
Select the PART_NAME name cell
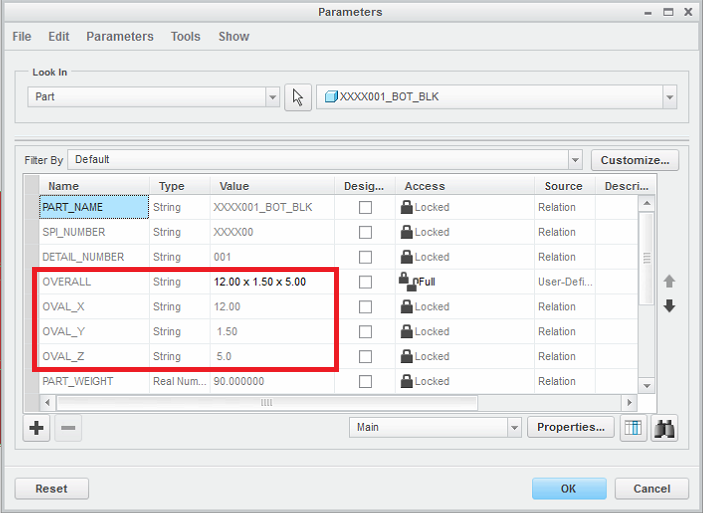tap(94, 207)
